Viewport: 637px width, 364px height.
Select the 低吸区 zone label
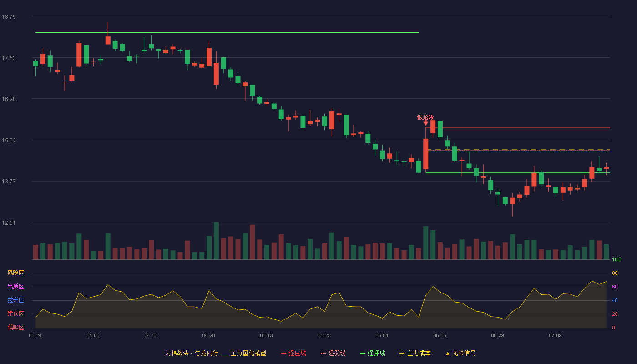[15, 327]
